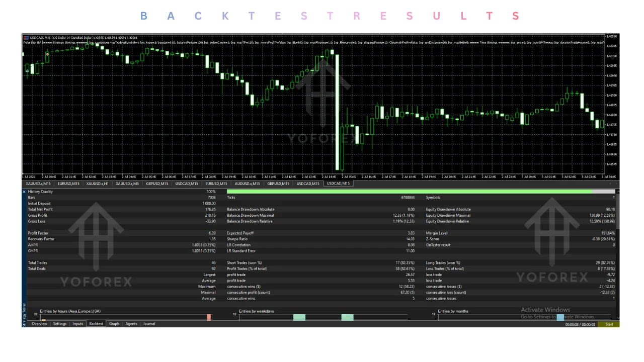Screen dimensions: 644x362
Task: Click the tall white candle in the chart
Action: point(337,112)
